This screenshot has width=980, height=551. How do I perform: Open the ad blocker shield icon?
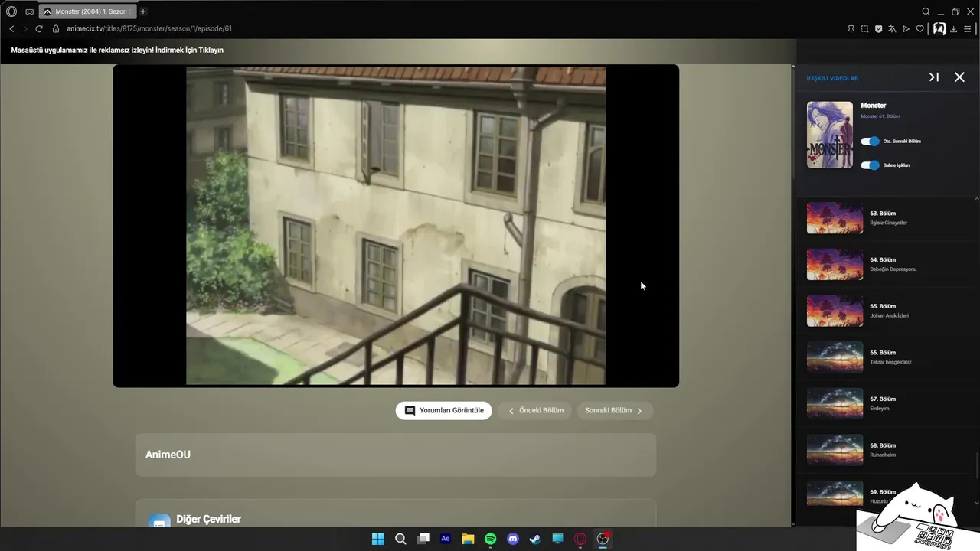tap(878, 29)
